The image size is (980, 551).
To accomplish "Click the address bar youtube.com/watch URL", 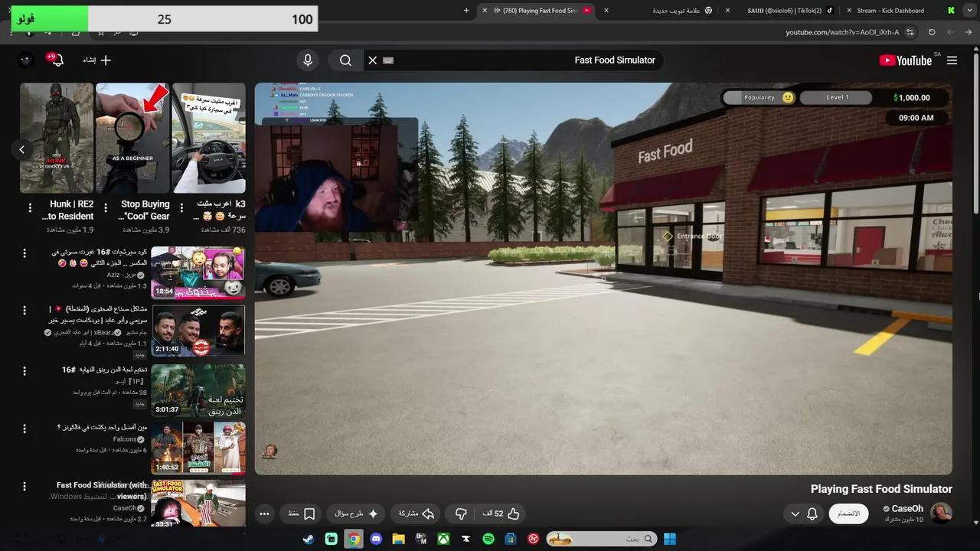I will pyautogui.click(x=842, y=32).
